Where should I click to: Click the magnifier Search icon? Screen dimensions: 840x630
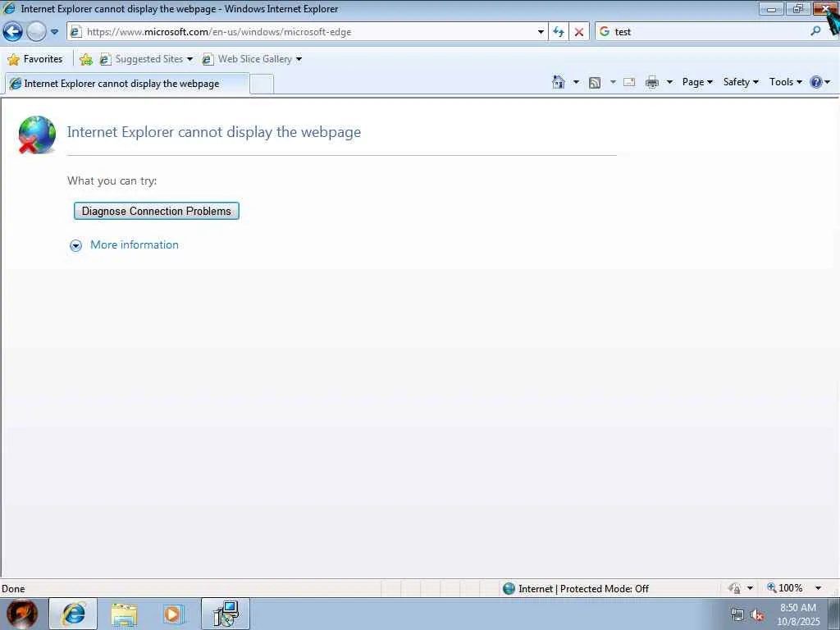(815, 31)
